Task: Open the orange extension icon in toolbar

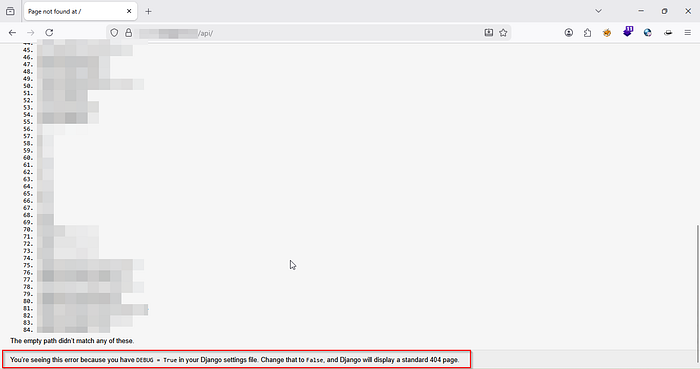Action: pyautogui.click(x=607, y=33)
